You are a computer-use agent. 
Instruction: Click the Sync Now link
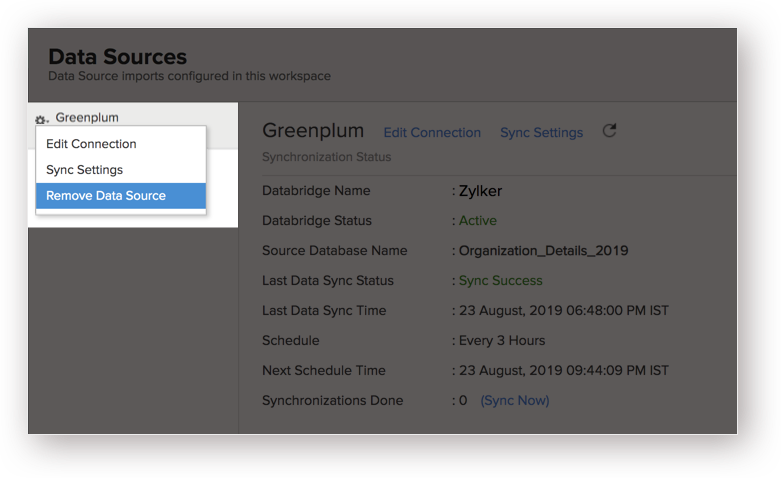tap(515, 400)
